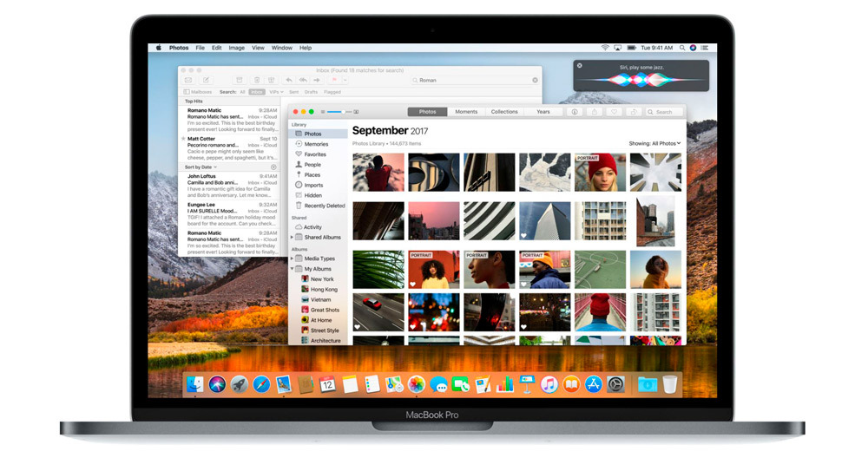Select the green palm leaves photo
The height and width of the screenshot is (458, 868).
pyautogui.click(x=378, y=270)
